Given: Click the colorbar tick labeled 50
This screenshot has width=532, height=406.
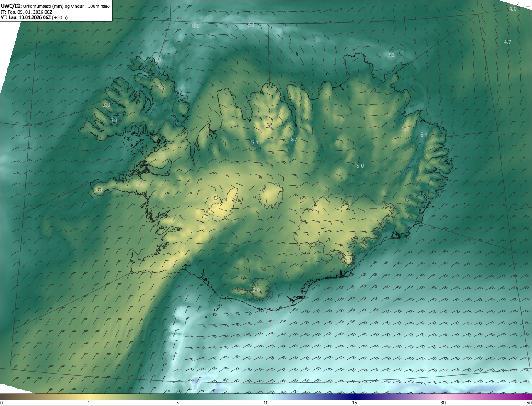Looking at the screenshot, I should [x=529, y=403].
